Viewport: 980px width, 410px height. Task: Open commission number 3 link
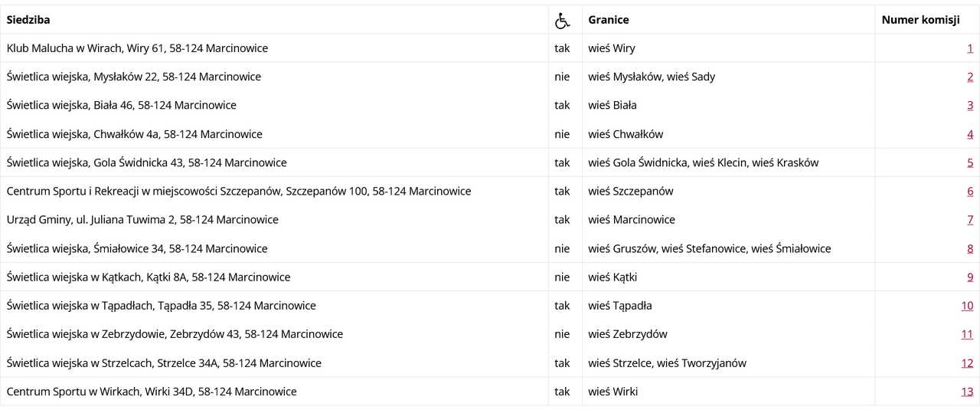click(970, 105)
